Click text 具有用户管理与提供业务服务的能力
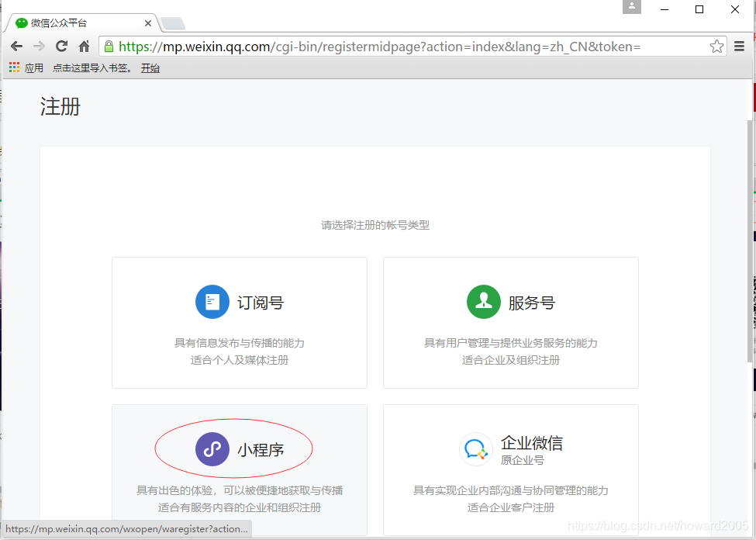The width and height of the screenshot is (756, 540). 510,343
